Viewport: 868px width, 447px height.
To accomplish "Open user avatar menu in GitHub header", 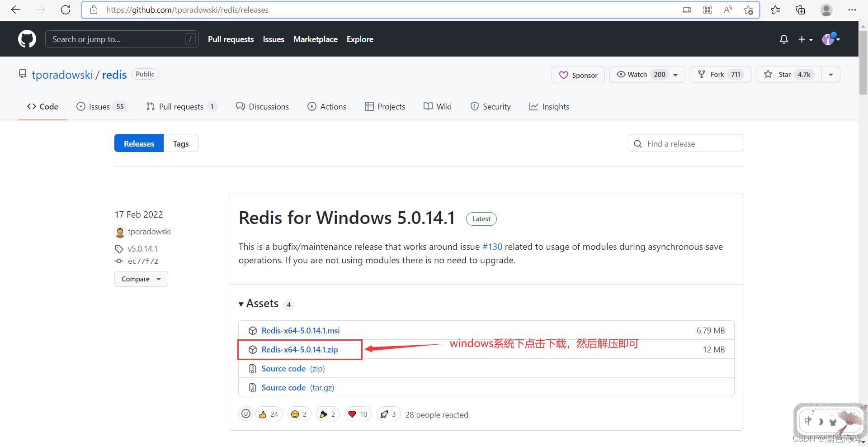I will pyautogui.click(x=831, y=39).
